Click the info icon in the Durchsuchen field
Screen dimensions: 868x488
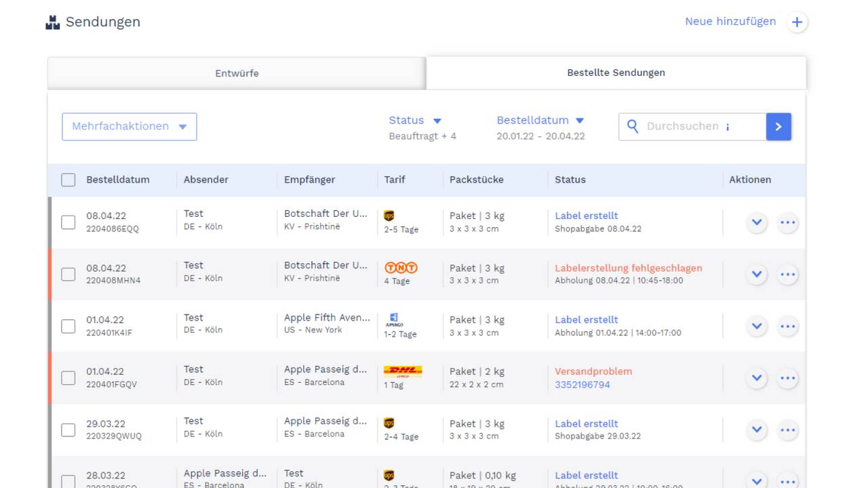pos(728,127)
